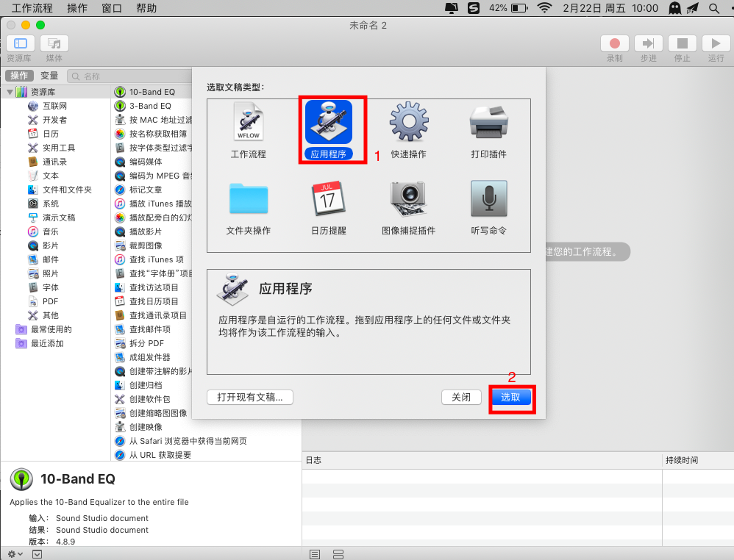Switch to the 变量 variables view

coord(49,76)
